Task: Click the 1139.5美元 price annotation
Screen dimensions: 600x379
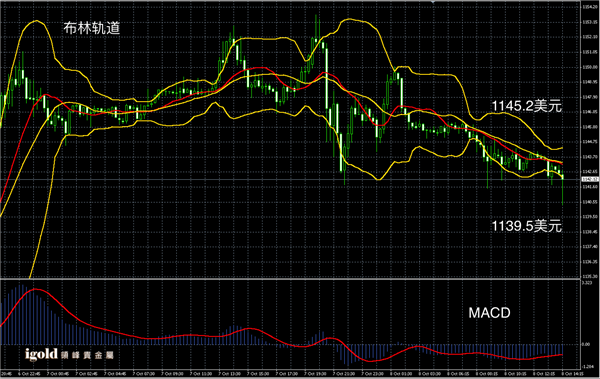Action: coord(527,226)
